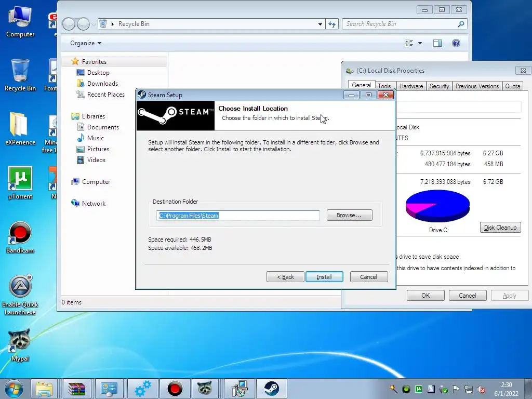
Task: Click the Back button in Steam Setup
Action: [285, 277]
